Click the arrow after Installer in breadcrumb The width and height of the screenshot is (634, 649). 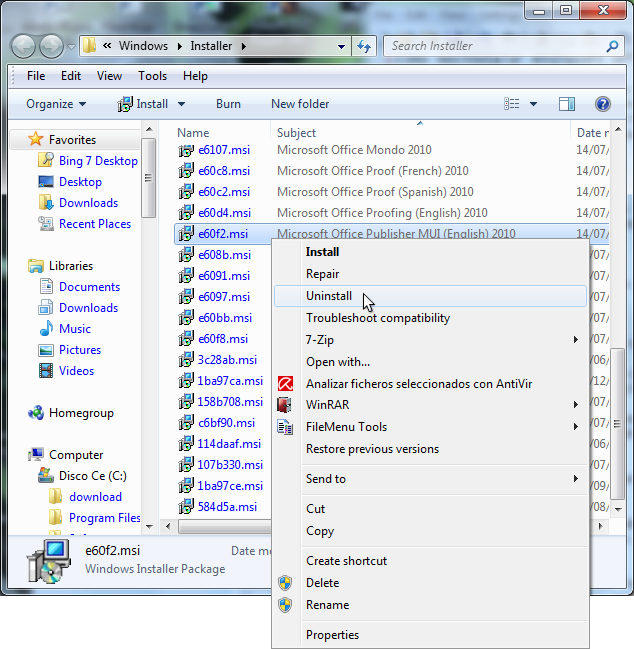tap(244, 46)
